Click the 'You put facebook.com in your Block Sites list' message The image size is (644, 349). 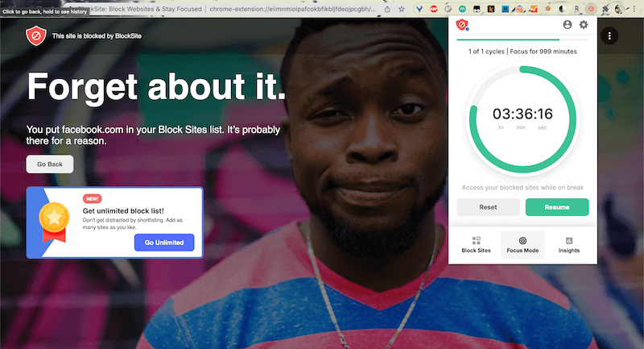click(153, 135)
